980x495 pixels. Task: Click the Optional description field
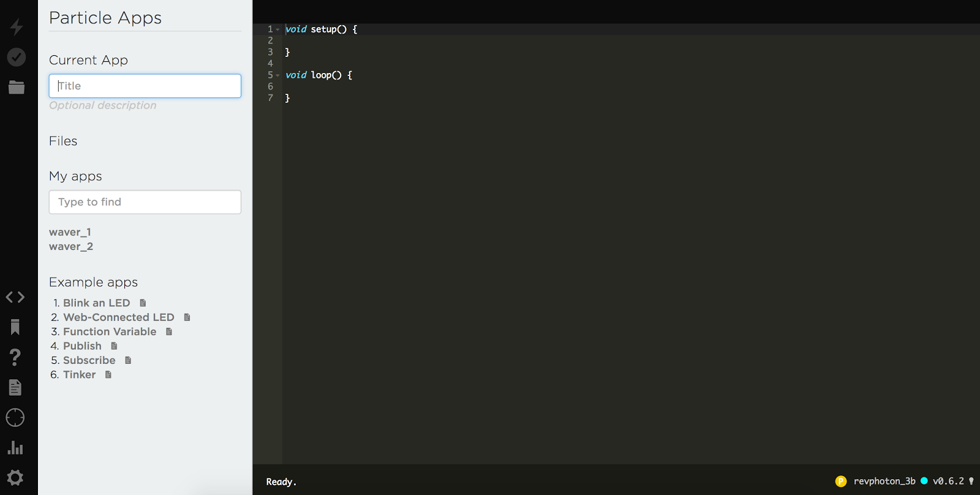click(103, 105)
